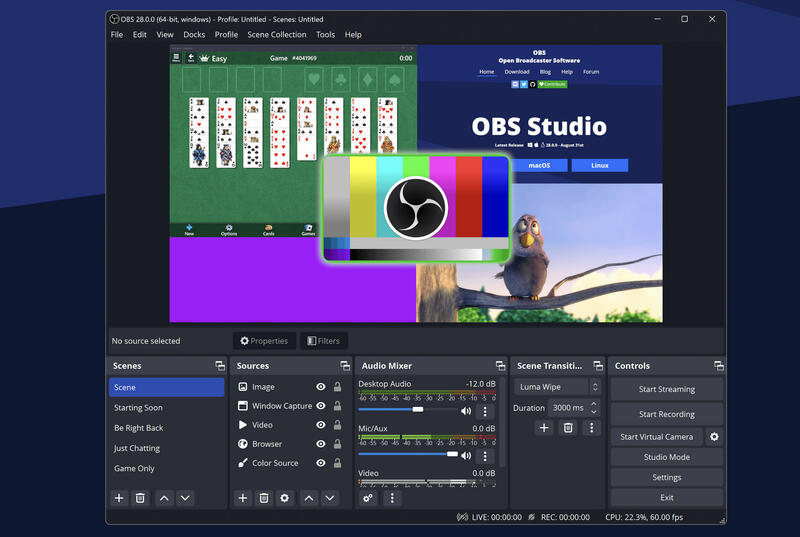Hide the Color Source layer

(320, 463)
